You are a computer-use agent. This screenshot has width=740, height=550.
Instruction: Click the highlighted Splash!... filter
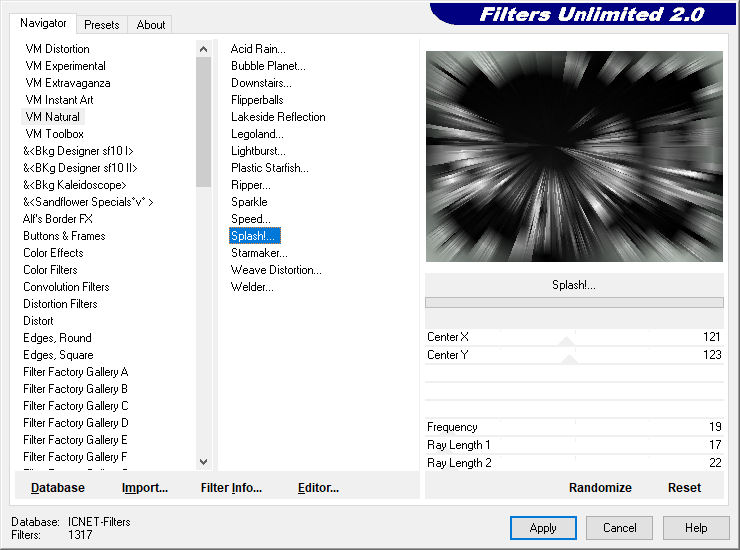(x=255, y=236)
